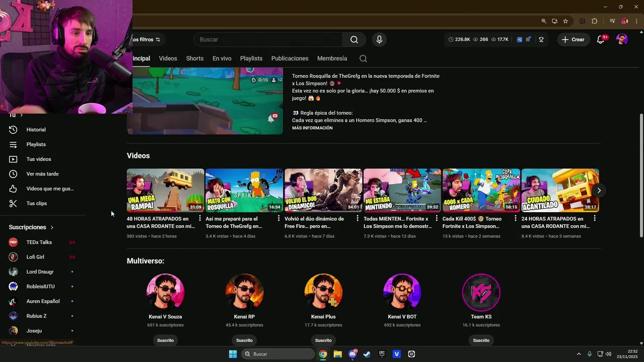Switch to the Shorts tab
This screenshot has height=362, width=644.
pyautogui.click(x=195, y=58)
